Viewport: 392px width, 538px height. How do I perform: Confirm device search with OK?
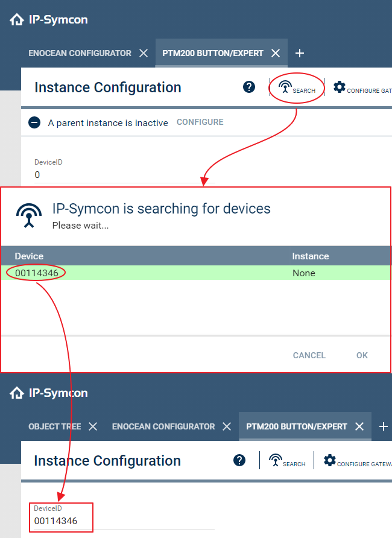[x=362, y=355]
